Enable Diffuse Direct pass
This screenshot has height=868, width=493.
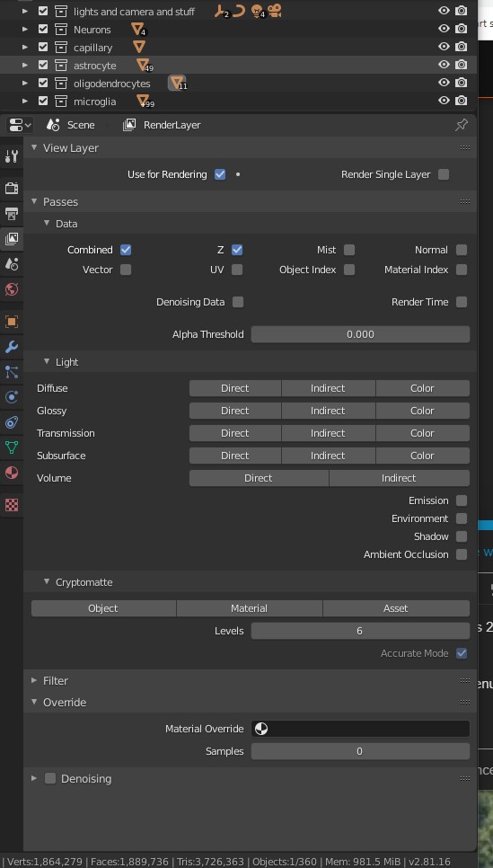tap(235, 388)
